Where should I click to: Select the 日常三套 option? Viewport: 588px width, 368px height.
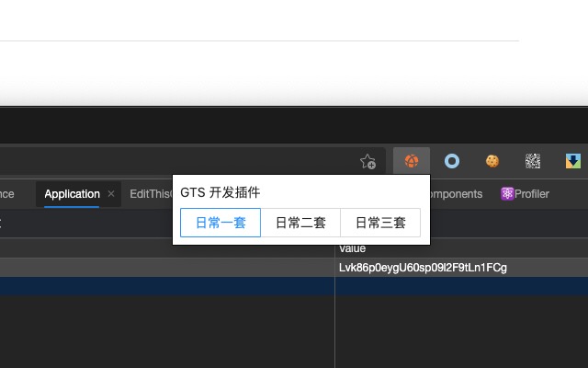click(x=380, y=223)
